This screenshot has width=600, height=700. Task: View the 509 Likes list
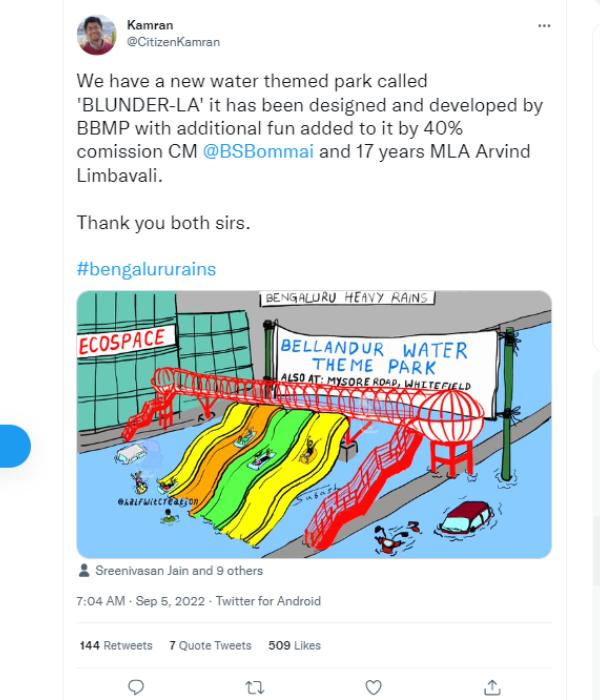[294, 646]
